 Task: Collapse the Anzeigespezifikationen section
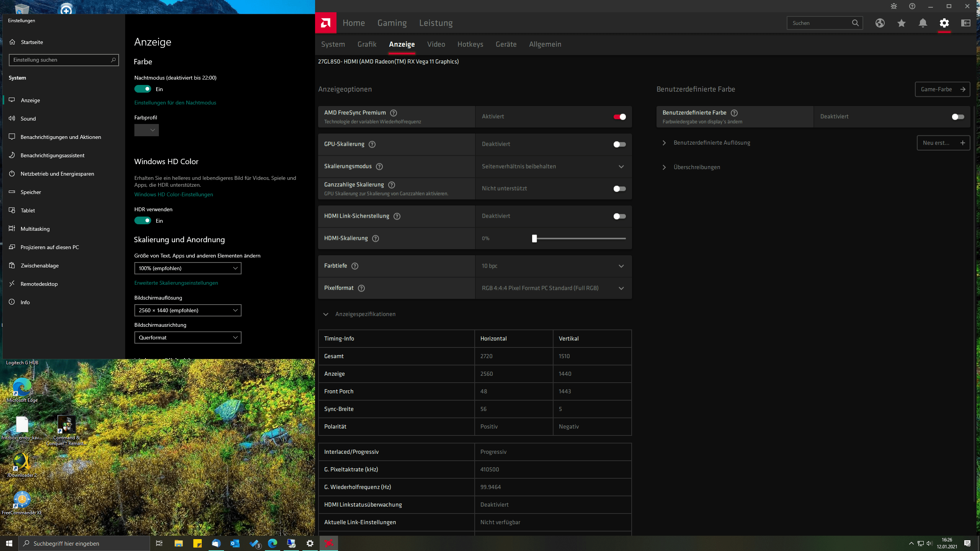click(326, 314)
